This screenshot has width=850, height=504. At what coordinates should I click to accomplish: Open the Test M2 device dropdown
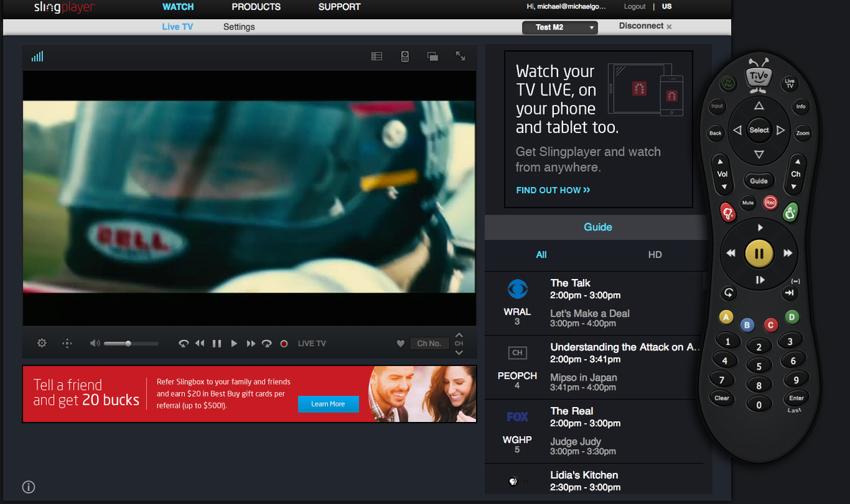pos(560,27)
